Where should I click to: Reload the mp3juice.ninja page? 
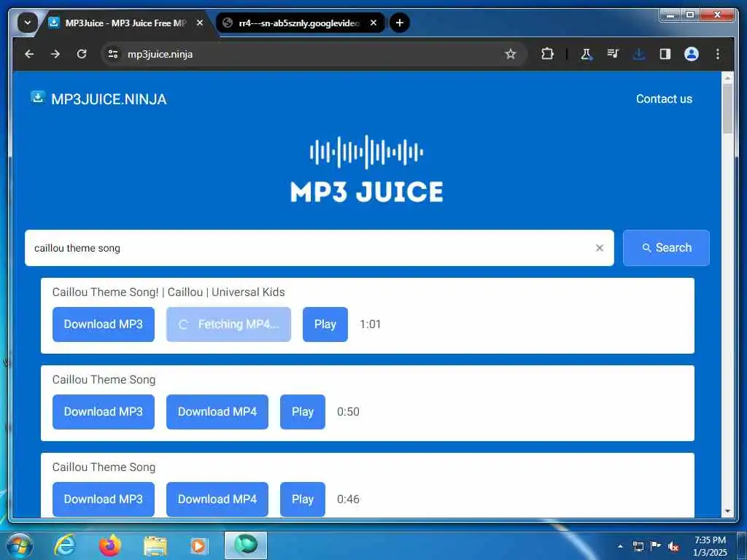click(82, 54)
